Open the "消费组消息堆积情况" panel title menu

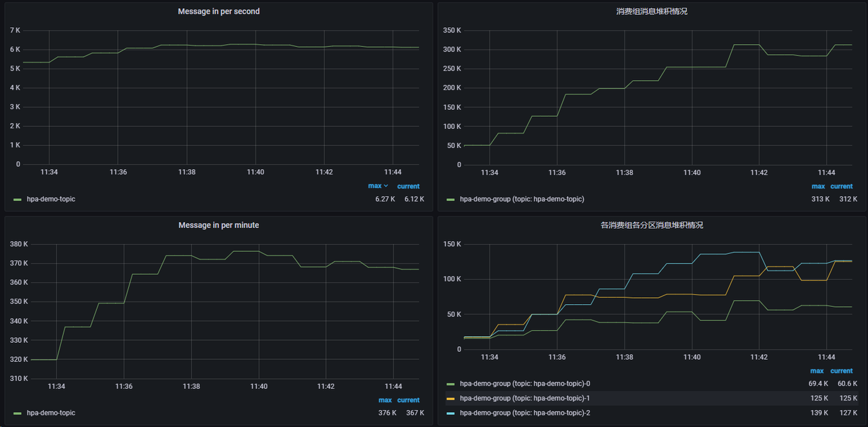(x=651, y=12)
